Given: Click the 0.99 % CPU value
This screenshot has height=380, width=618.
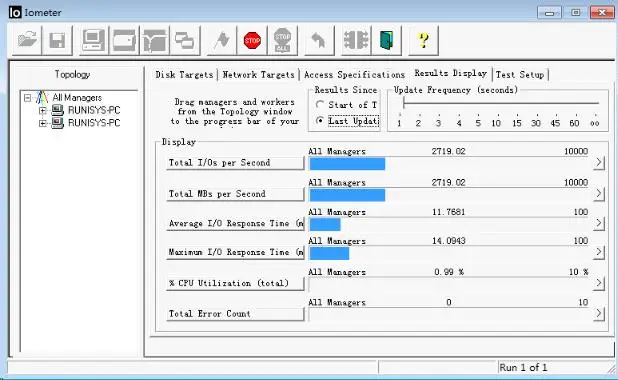Looking at the screenshot, I should tap(449, 272).
